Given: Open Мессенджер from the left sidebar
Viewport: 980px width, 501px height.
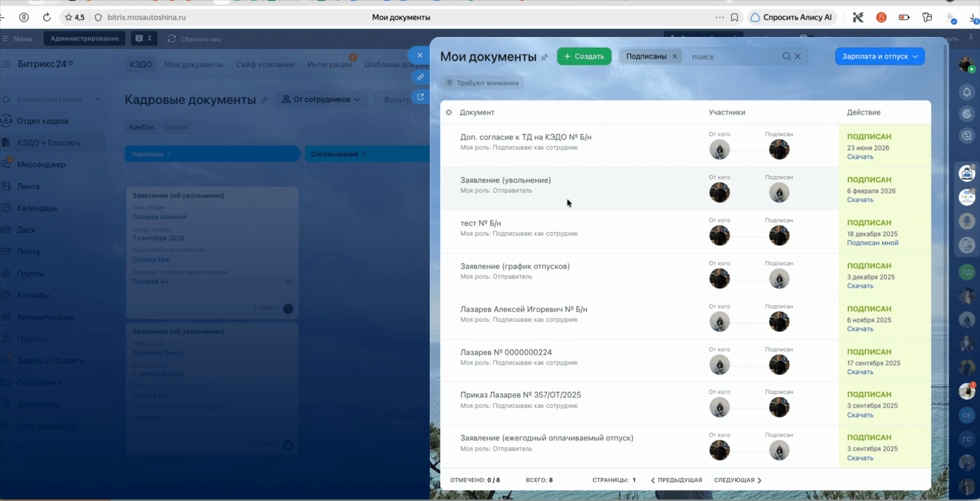Looking at the screenshot, I should coord(42,164).
